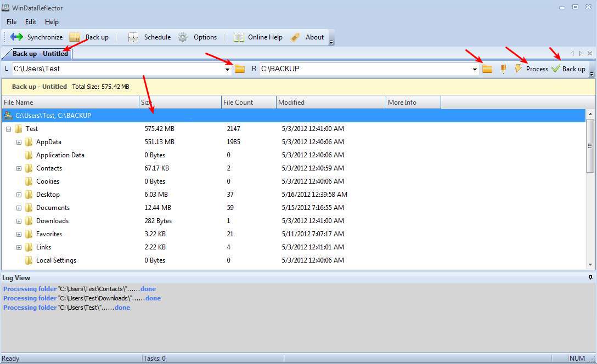Viewport: 597px width, 364px height.
Task: Browse for left folder using folder icon
Action: click(240, 69)
